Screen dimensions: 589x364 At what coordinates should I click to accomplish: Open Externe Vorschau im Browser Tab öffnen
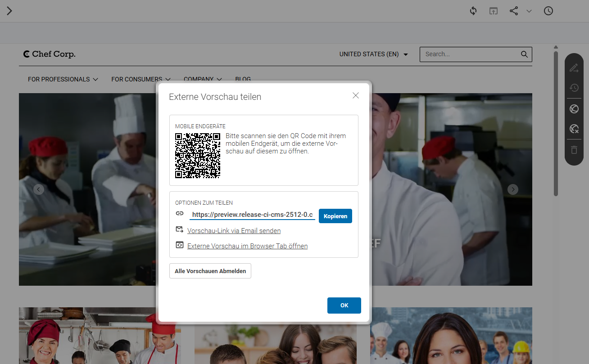pyautogui.click(x=247, y=246)
